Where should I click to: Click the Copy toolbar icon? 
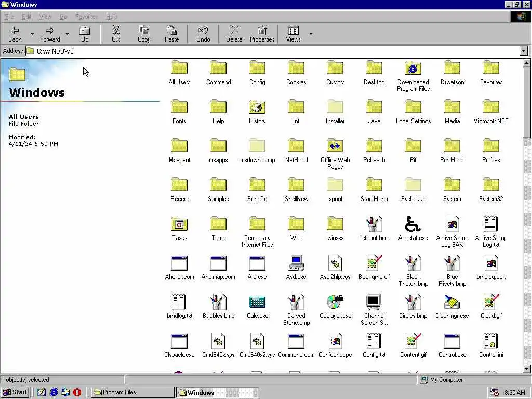144,31
